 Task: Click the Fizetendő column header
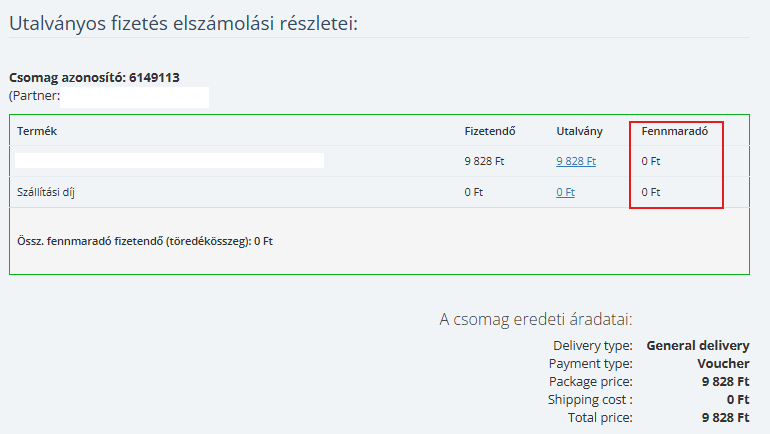pyautogui.click(x=490, y=131)
